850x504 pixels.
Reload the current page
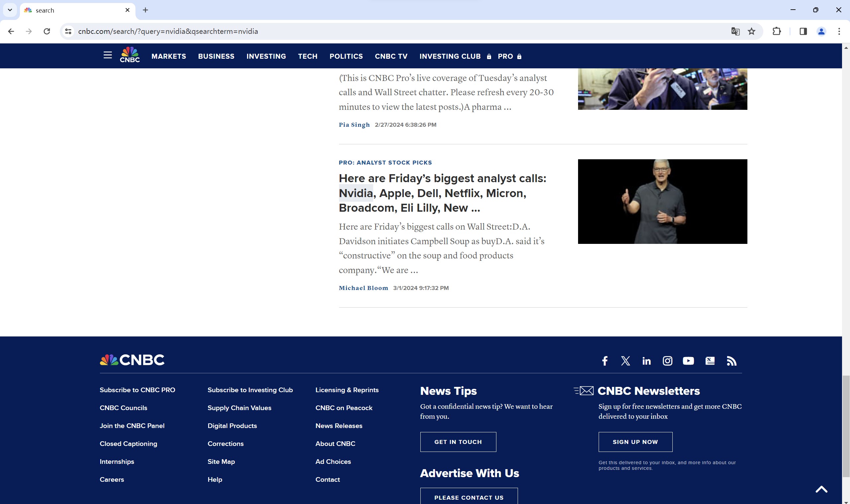[47, 31]
